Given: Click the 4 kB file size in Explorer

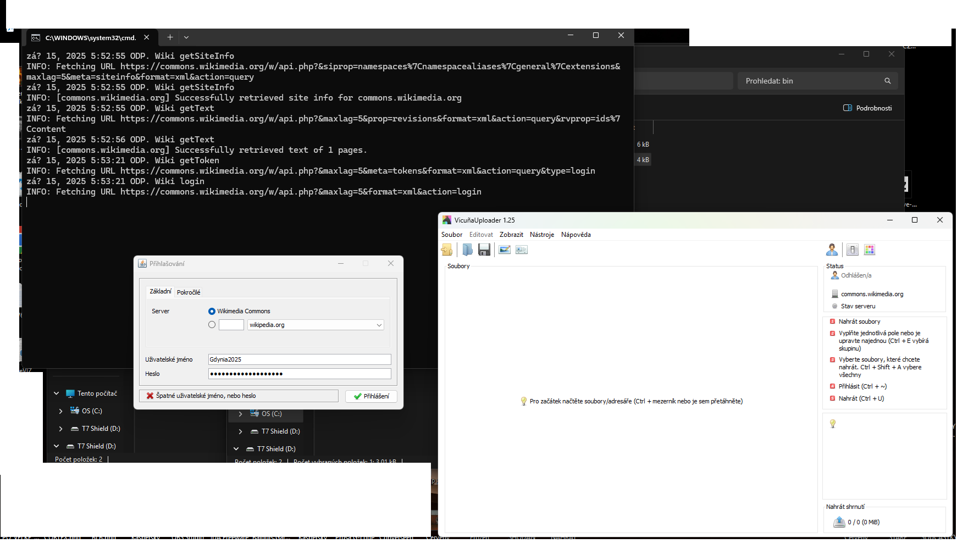Looking at the screenshot, I should [x=643, y=160].
